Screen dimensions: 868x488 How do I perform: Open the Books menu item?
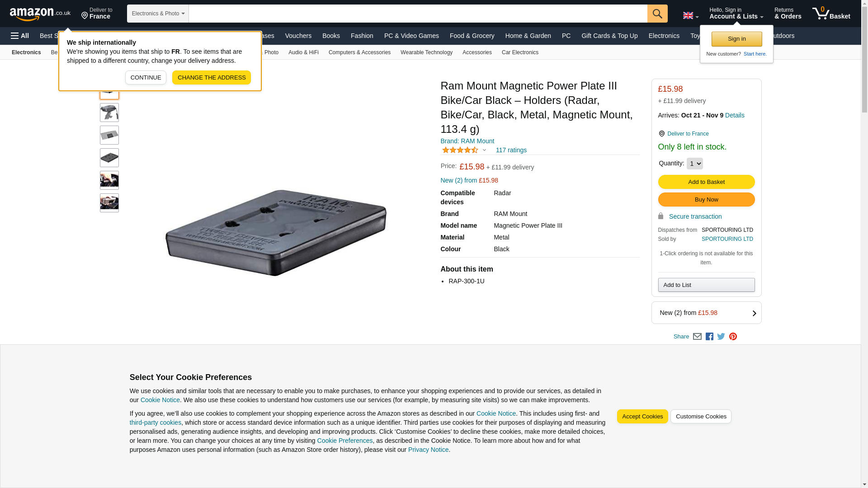tap(331, 36)
